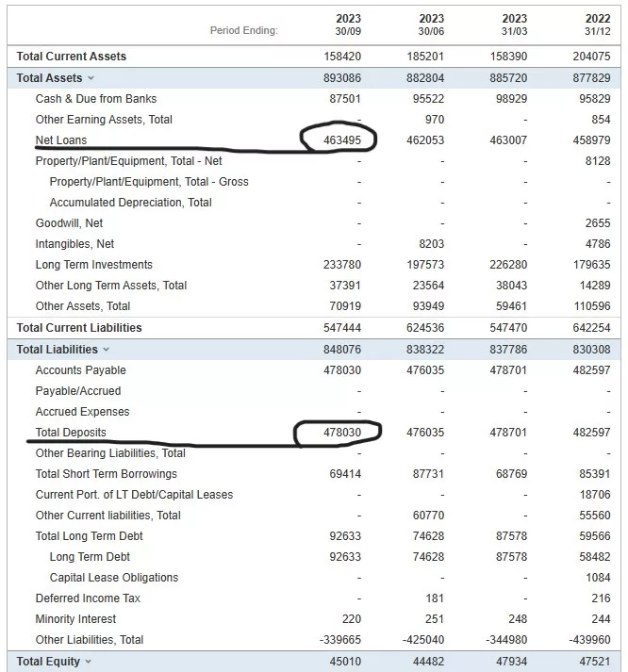This screenshot has width=628, height=672.
Task: Select Minority Interest value 220
Action: [352, 619]
